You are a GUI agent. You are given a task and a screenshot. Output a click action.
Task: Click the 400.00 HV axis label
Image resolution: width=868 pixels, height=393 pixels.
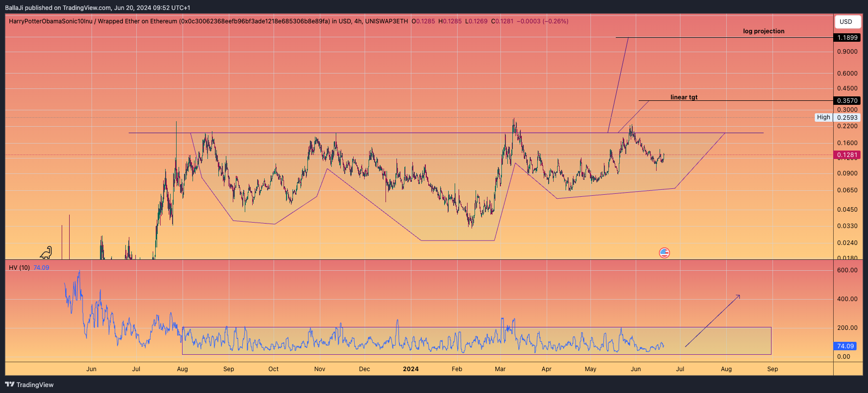coord(847,299)
